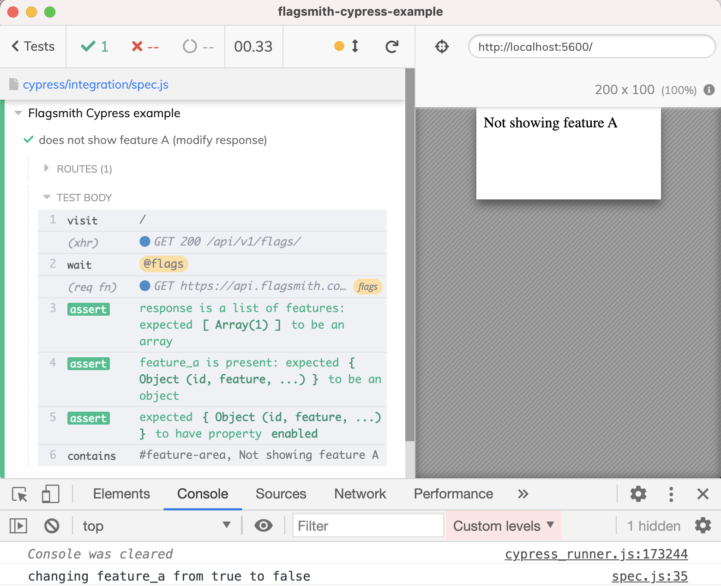Select assert 'feature_a is present'
The image size is (721, 588).
[212, 379]
